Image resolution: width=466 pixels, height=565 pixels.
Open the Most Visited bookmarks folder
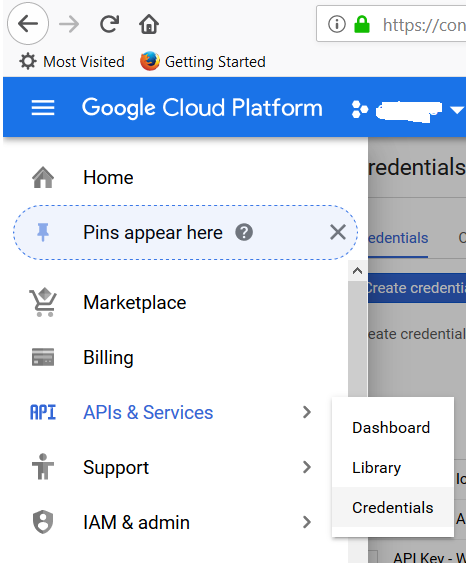72,62
